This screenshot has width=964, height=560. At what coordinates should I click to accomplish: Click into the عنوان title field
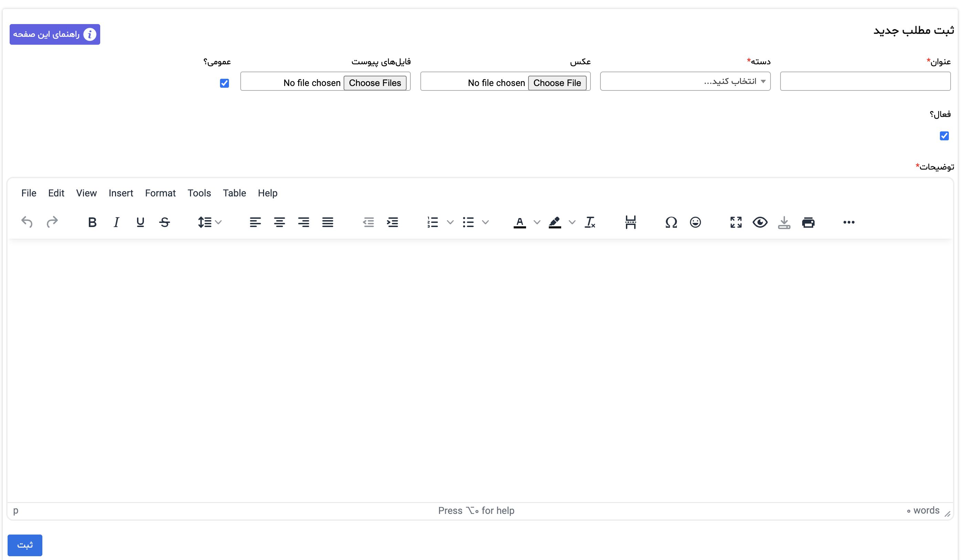865,81
